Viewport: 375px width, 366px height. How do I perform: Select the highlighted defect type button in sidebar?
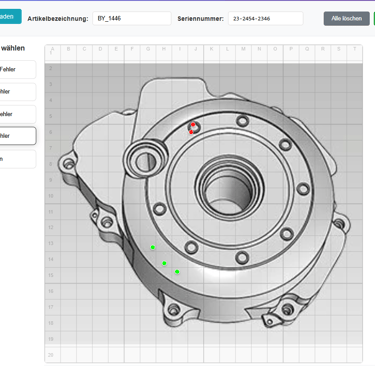click(17, 136)
